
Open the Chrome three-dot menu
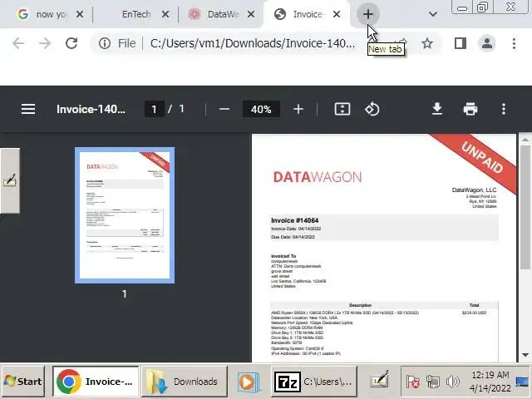(514, 43)
